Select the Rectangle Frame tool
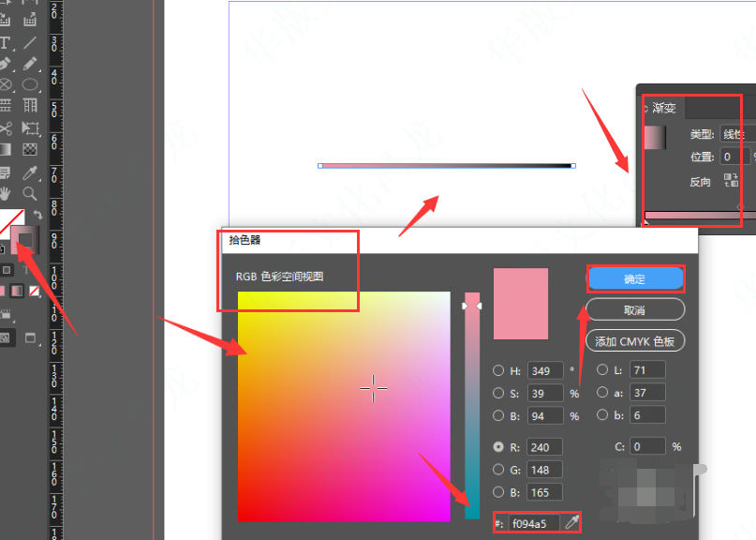The width and height of the screenshot is (756, 540). 5,85
